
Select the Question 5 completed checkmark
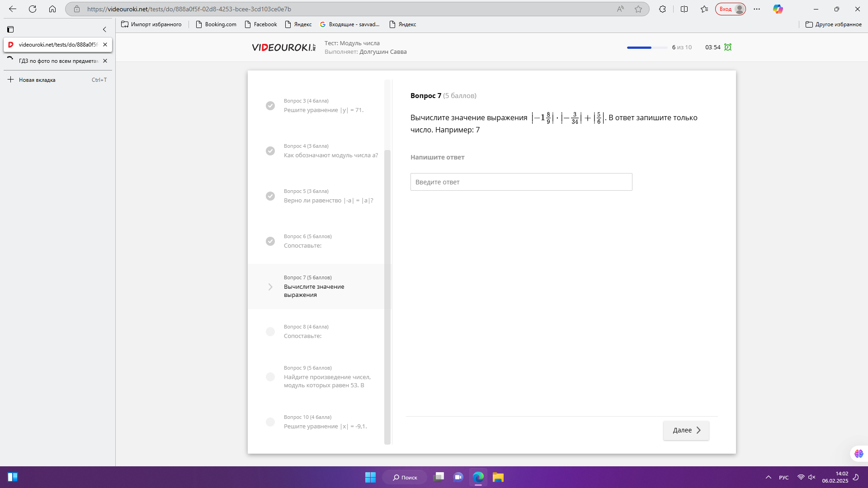[270, 196]
